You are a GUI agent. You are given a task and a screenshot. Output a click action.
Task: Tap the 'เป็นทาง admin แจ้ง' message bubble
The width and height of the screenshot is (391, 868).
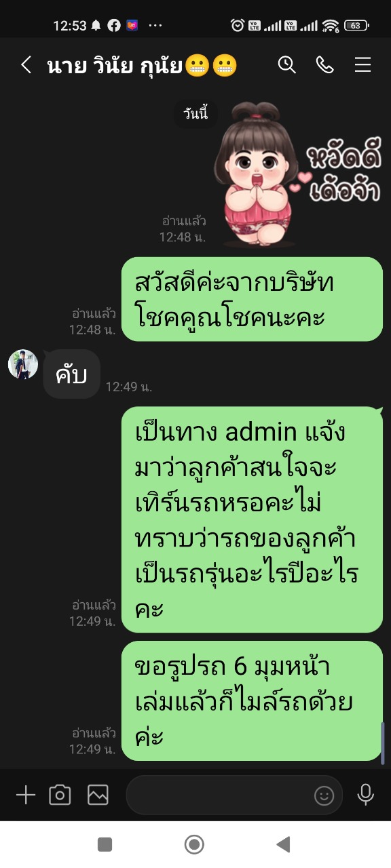point(252,519)
